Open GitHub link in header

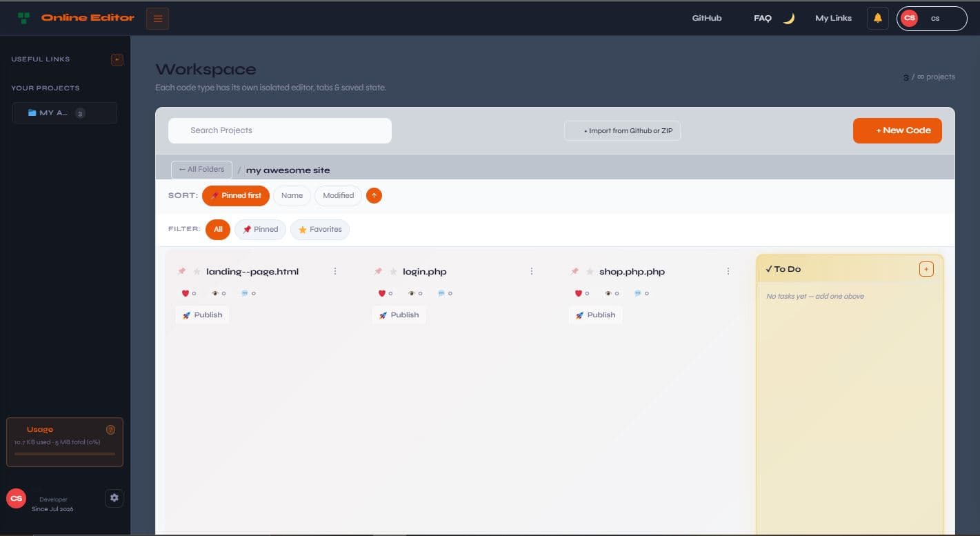point(706,18)
